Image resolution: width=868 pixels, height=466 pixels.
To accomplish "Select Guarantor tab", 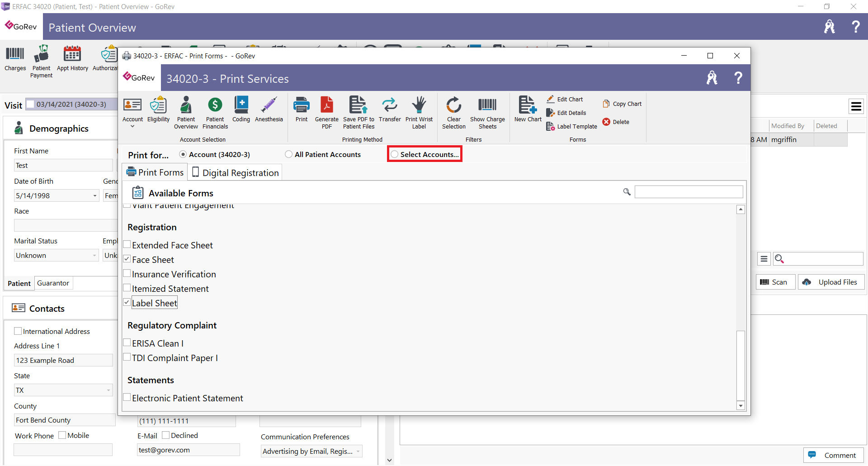I will pyautogui.click(x=53, y=283).
